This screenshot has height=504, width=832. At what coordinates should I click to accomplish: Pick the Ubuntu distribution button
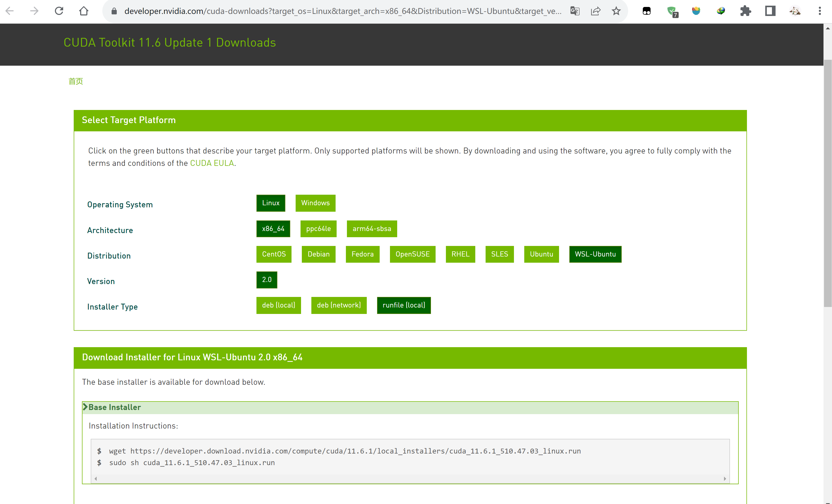[x=541, y=254]
